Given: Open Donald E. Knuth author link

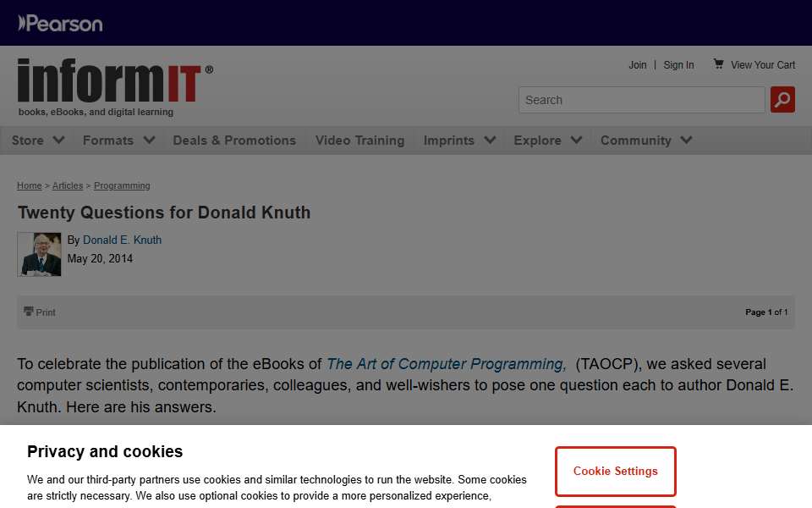Looking at the screenshot, I should [x=122, y=240].
